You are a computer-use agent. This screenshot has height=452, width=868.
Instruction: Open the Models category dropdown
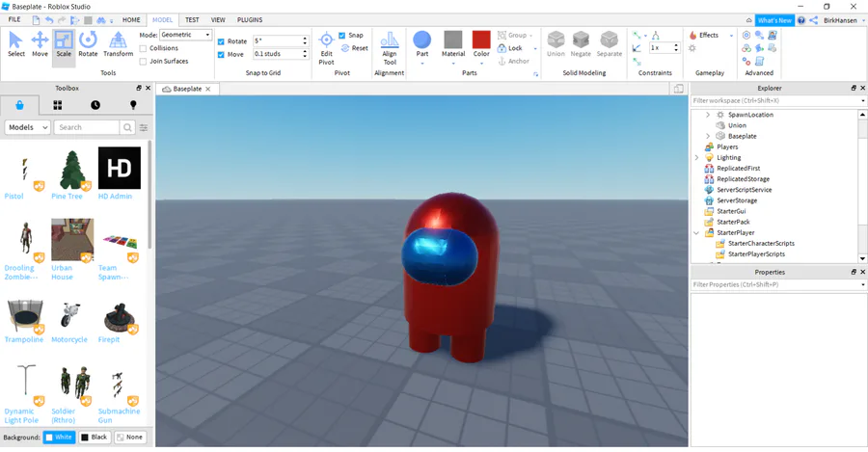click(28, 127)
